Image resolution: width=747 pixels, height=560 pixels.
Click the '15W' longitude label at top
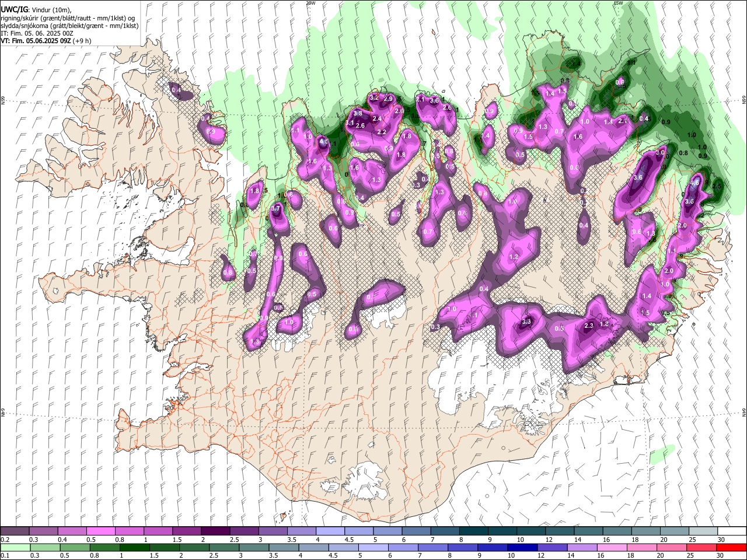click(618, 3)
